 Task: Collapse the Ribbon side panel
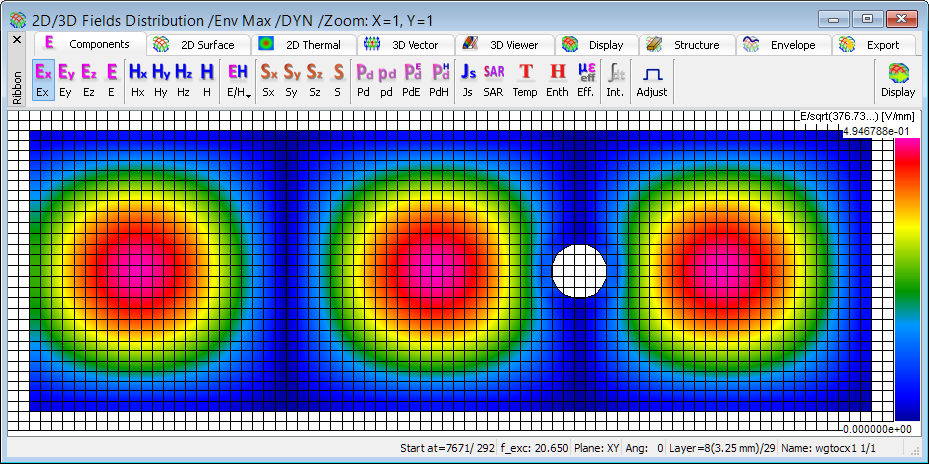16,86
